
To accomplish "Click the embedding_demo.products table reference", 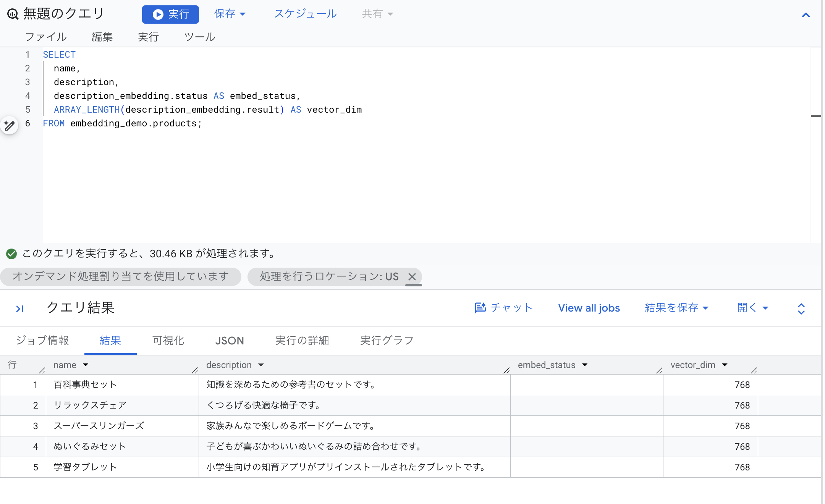I will point(133,123).
